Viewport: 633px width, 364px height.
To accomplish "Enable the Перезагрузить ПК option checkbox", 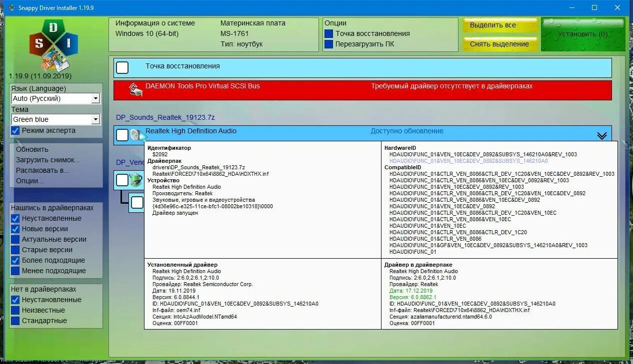I will pos(328,44).
